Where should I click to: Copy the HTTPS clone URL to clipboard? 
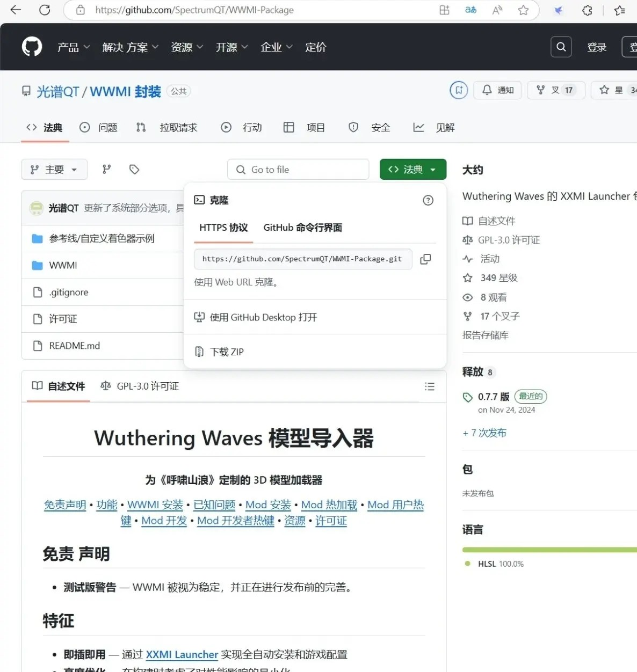pos(425,259)
